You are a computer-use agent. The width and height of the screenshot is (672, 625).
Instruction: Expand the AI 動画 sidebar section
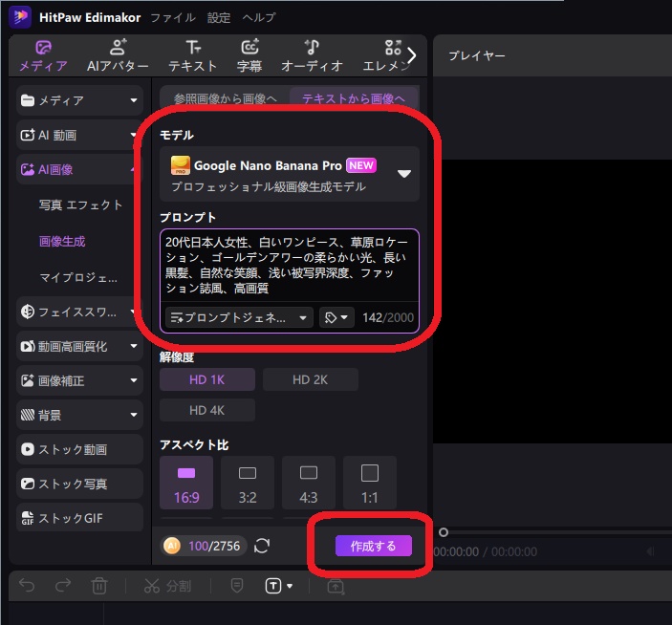pyautogui.click(x=133, y=135)
